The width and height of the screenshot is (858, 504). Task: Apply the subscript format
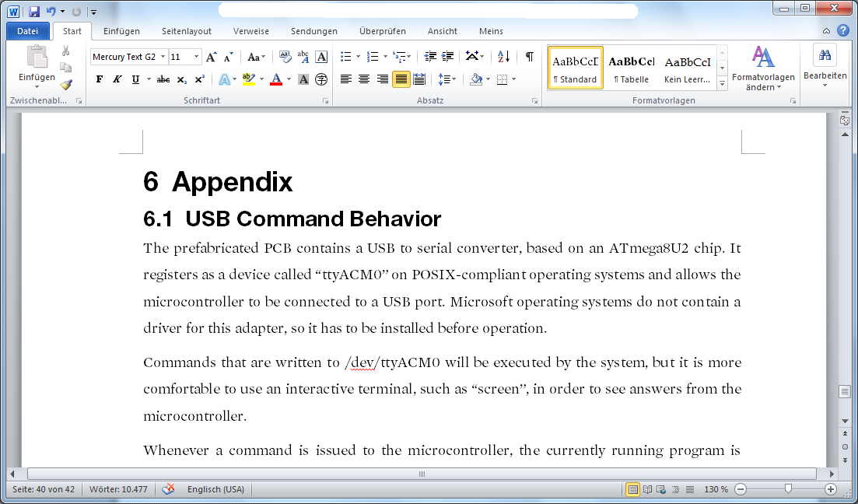point(181,79)
